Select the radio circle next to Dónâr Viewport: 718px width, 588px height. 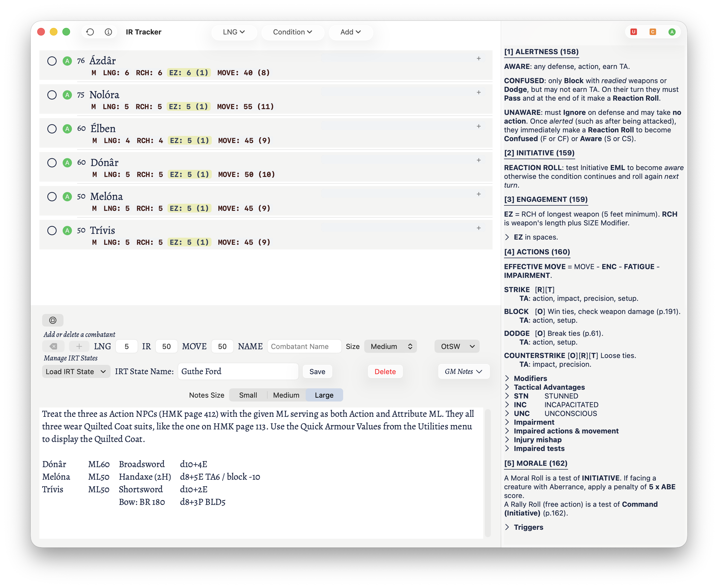point(52,163)
